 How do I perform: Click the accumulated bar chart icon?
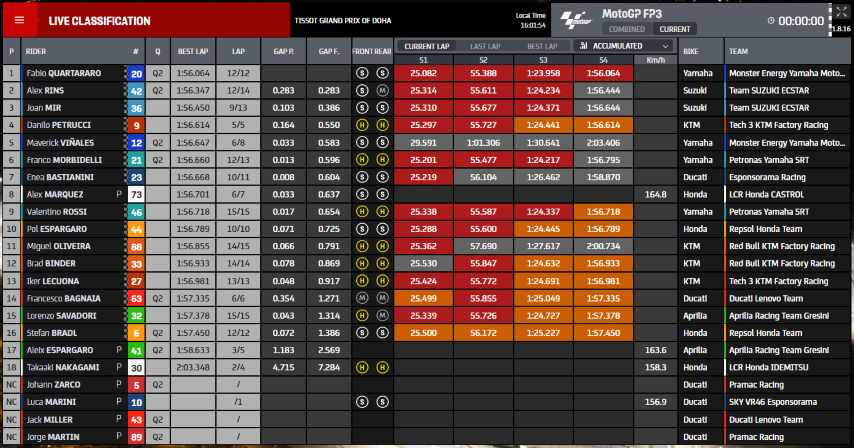(x=583, y=46)
